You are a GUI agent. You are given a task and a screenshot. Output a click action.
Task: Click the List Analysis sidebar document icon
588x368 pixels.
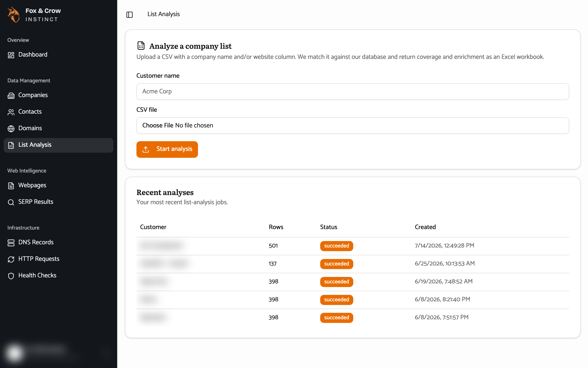coord(11,145)
